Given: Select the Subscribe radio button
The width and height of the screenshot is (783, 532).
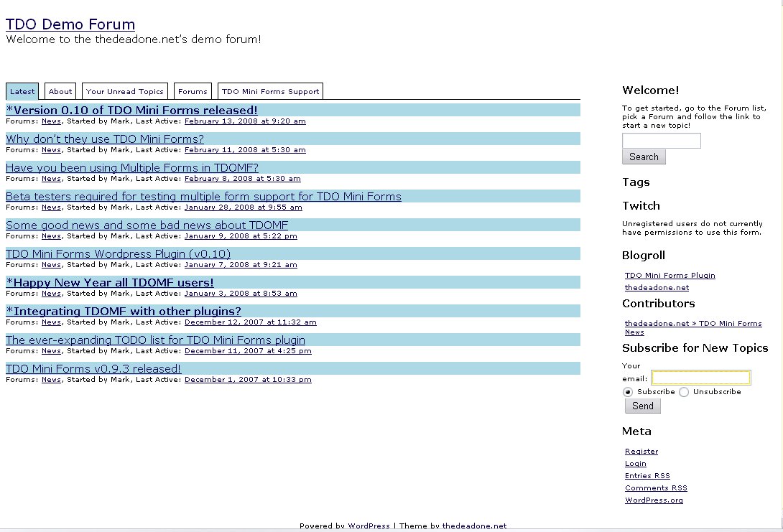Looking at the screenshot, I should tap(628, 392).
